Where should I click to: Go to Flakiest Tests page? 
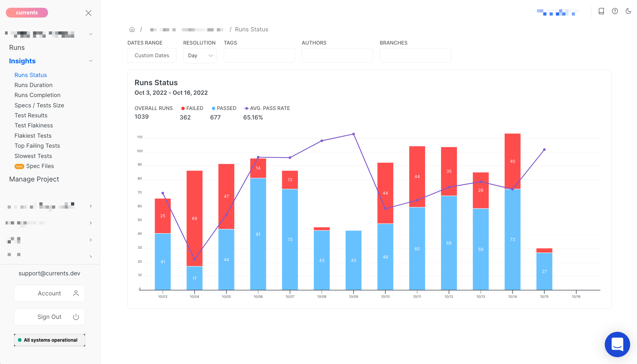[33, 136]
